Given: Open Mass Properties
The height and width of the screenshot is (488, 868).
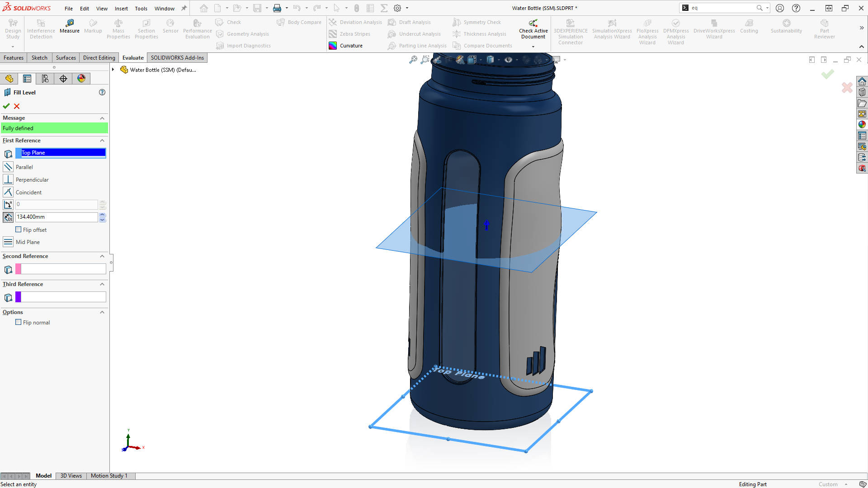Looking at the screenshot, I should (118, 27).
